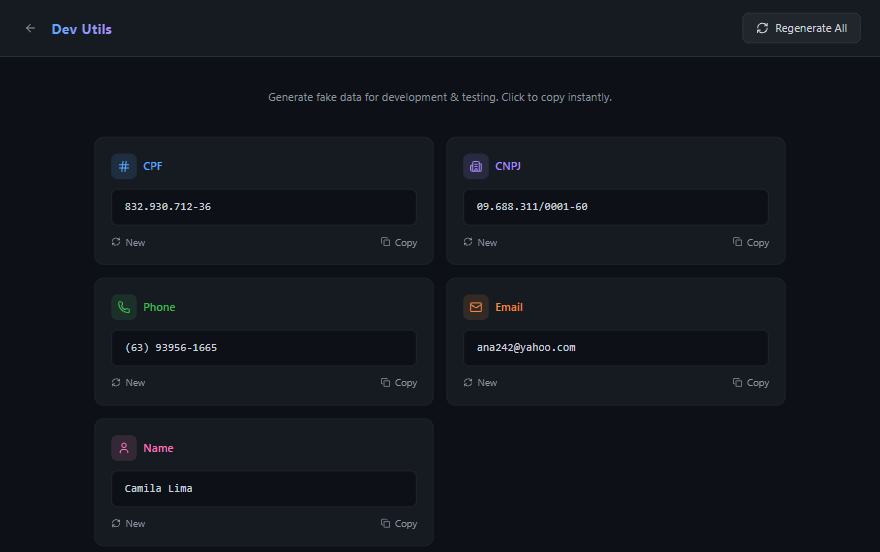Click the email field ana242@yahoo.com

[x=616, y=348]
